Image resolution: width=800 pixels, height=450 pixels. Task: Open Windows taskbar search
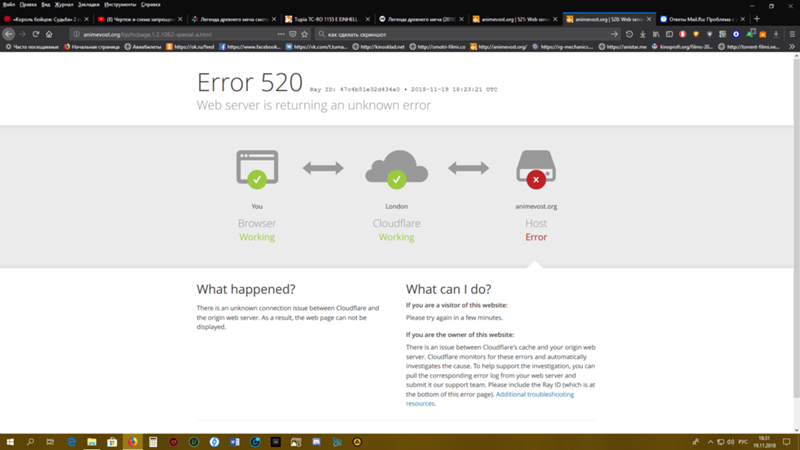coord(30,442)
